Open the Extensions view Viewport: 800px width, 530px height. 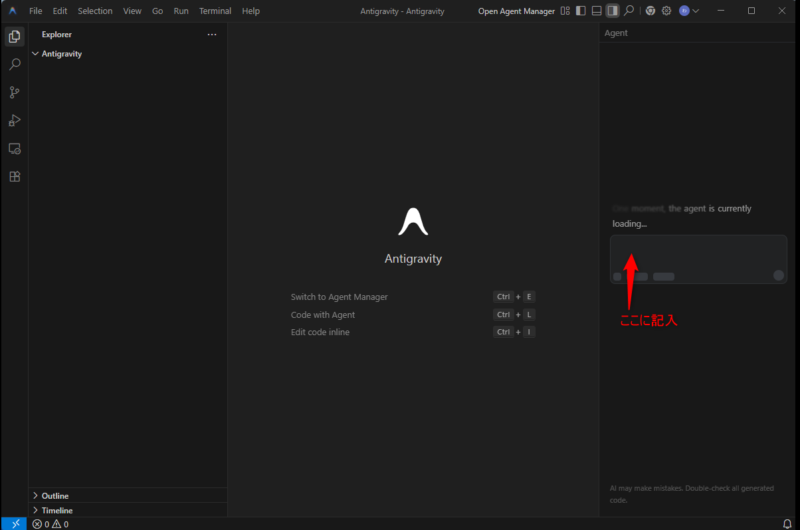[14, 176]
